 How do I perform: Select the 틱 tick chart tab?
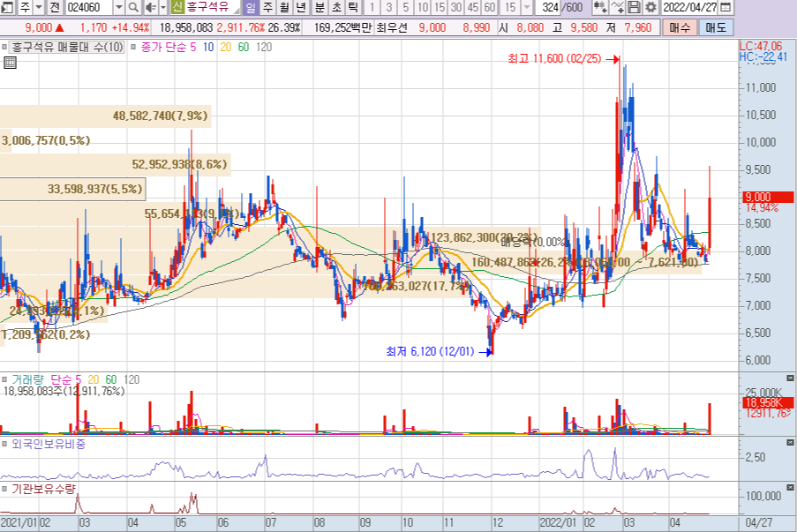pyautogui.click(x=353, y=7)
